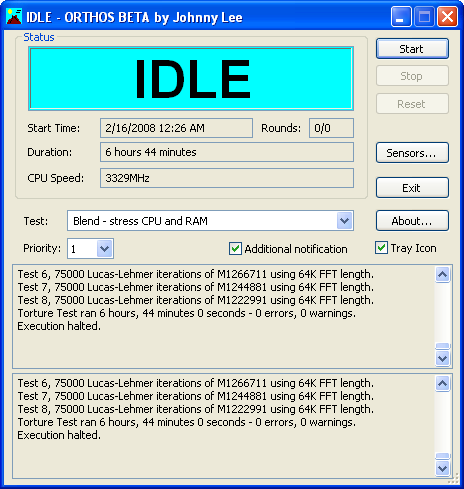Screen dimensions: 464x489
Task: Click the large IDLE status display
Action: [x=191, y=79]
